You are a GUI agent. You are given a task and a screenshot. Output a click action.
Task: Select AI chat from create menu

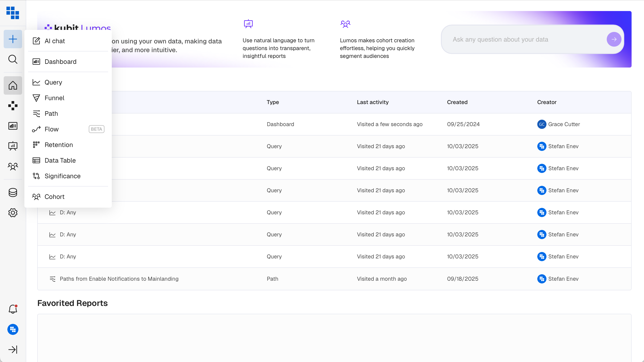(x=55, y=41)
